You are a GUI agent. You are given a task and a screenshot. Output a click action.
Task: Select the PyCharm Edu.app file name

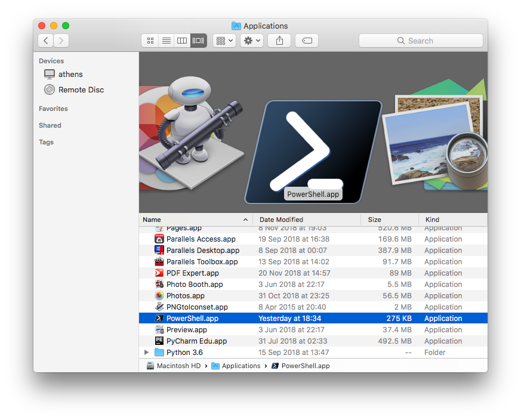pos(197,341)
